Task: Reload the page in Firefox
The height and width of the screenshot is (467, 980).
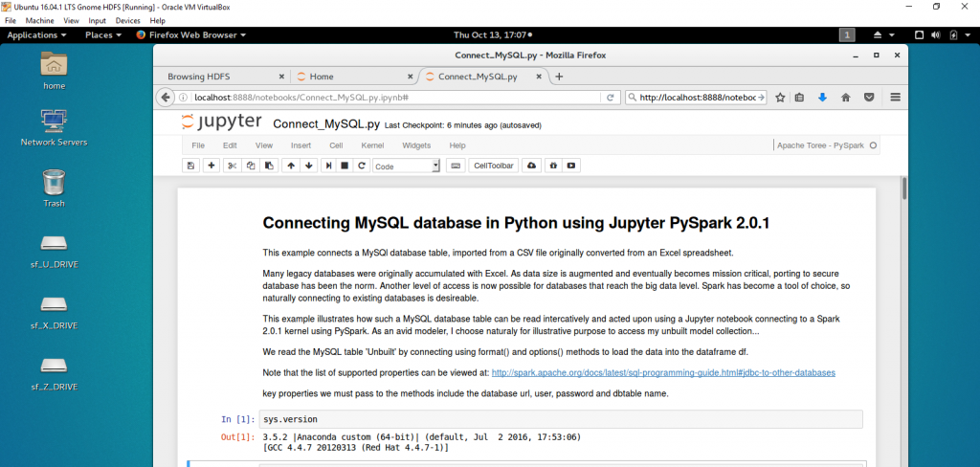Action: 610,98
